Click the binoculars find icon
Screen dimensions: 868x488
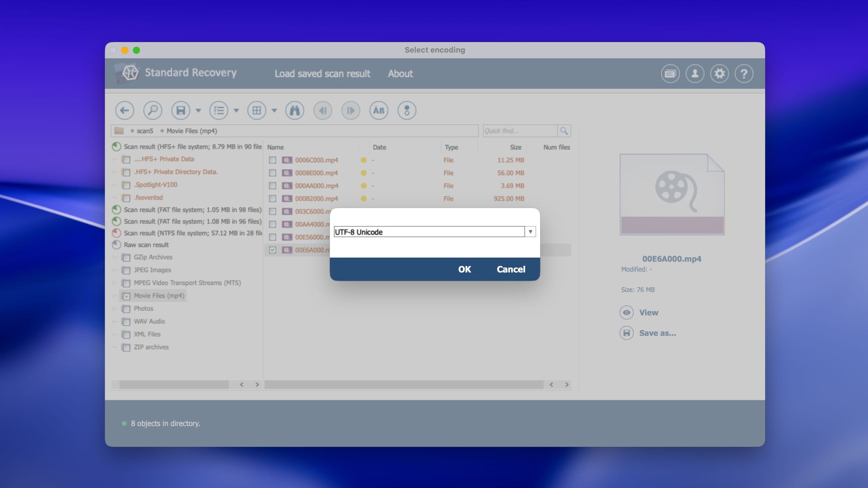[294, 110]
